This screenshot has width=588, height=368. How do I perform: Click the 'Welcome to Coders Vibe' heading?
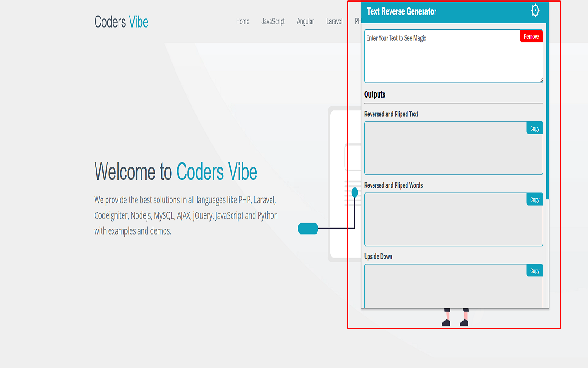point(176,171)
